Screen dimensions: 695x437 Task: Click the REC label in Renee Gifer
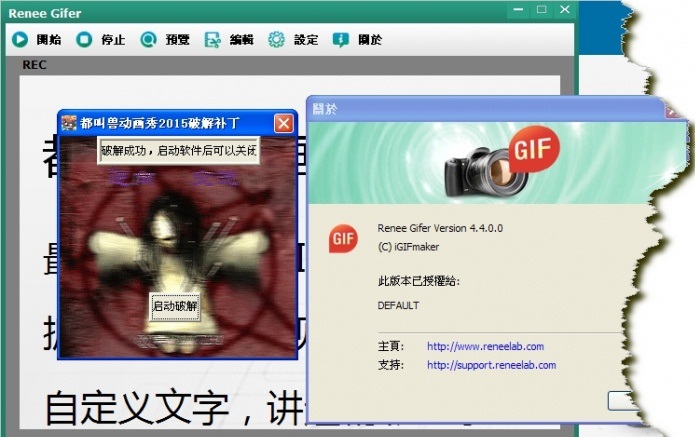(34, 65)
